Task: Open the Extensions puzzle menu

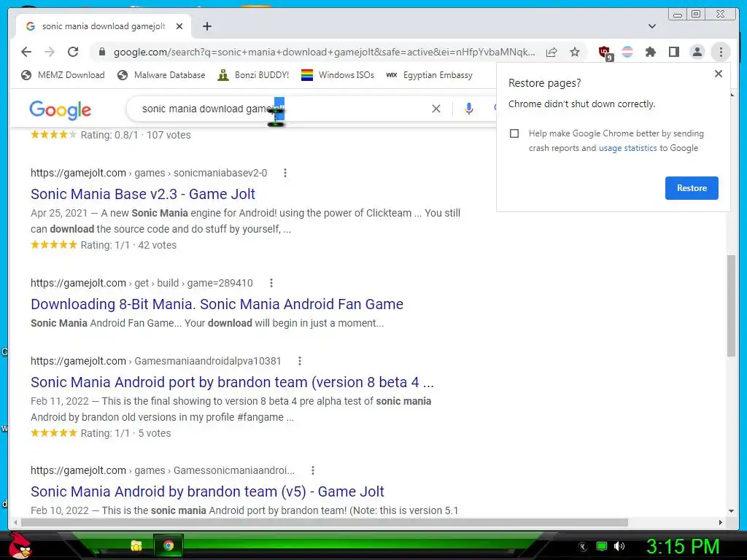Action: [650, 52]
